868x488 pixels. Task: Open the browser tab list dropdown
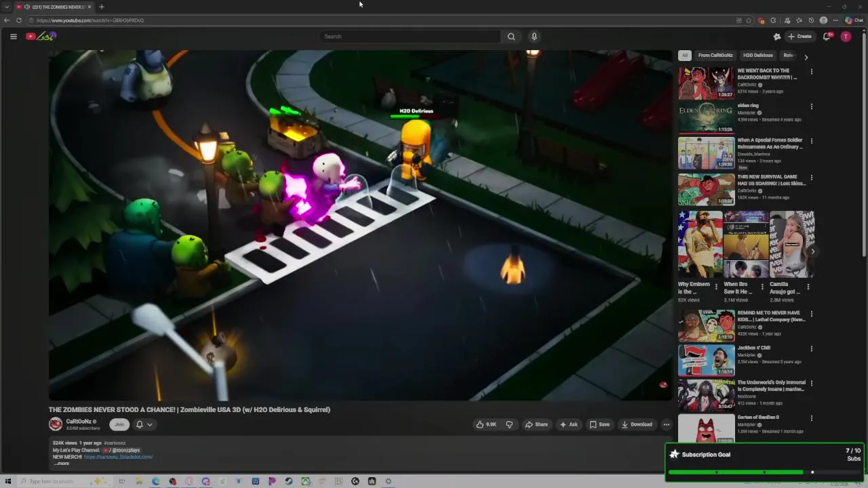point(7,7)
